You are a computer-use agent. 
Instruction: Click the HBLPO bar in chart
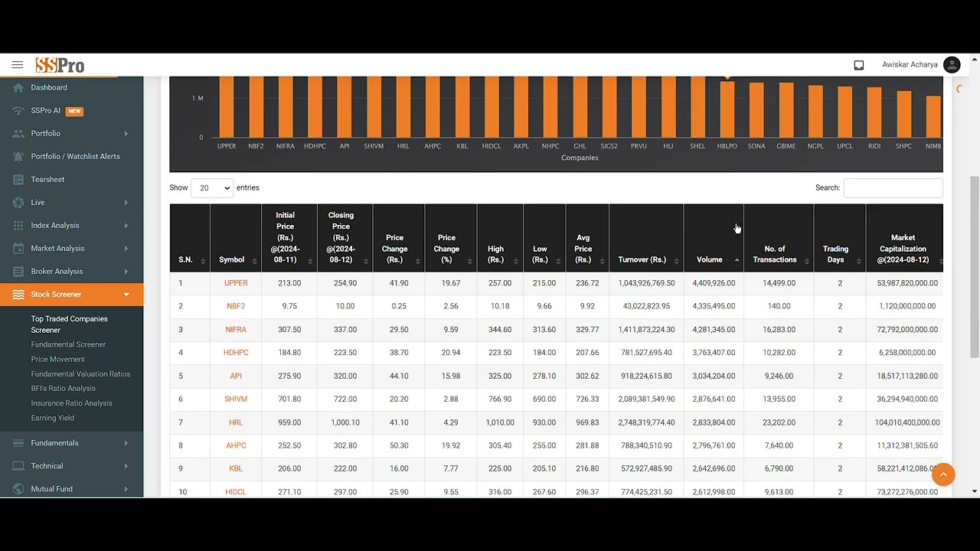click(727, 109)
